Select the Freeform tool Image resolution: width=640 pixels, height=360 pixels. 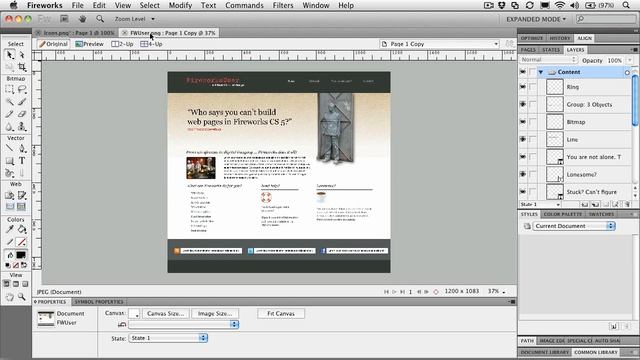(10, 173)
